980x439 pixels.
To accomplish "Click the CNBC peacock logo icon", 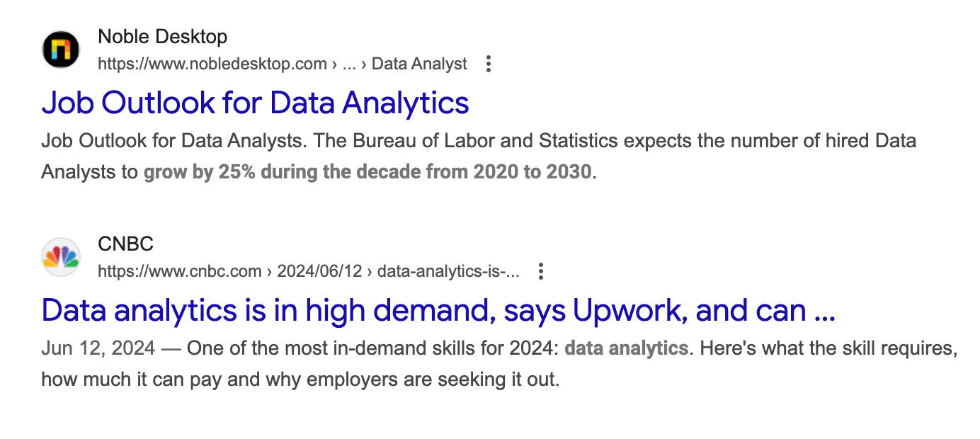I will coord(61,256).
